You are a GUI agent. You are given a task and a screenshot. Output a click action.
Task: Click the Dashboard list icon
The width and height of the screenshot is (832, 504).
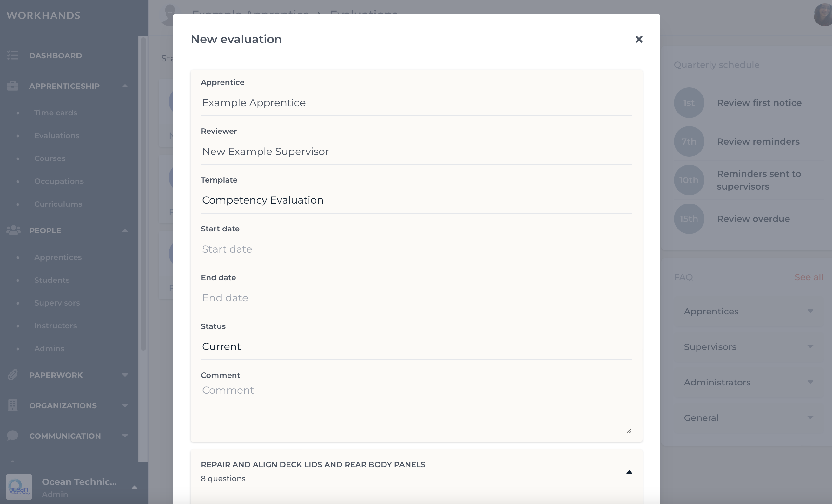[x=13, y=55]
